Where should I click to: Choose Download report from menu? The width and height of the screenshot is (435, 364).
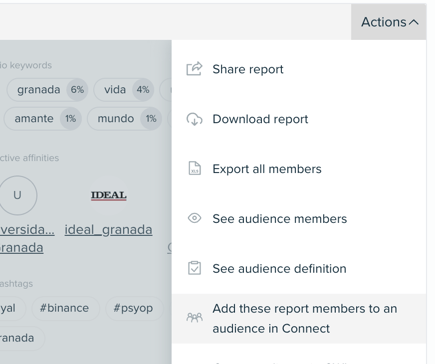coord(299,119)
